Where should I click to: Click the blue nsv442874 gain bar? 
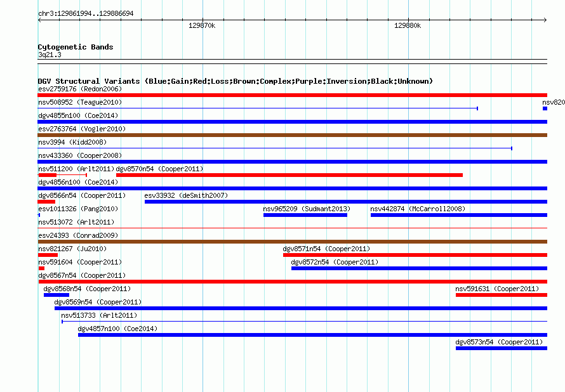[459, 215]
